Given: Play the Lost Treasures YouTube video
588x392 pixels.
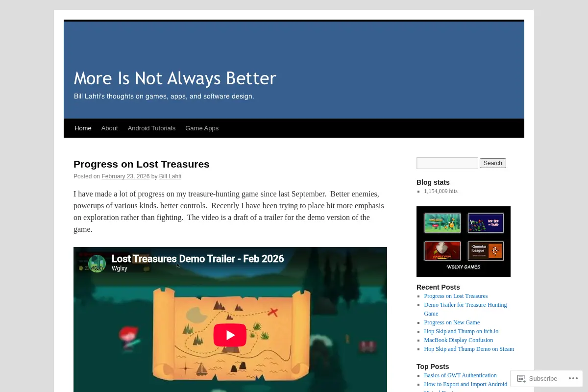Looking at the screenshot, I should (x=230, y=335).
